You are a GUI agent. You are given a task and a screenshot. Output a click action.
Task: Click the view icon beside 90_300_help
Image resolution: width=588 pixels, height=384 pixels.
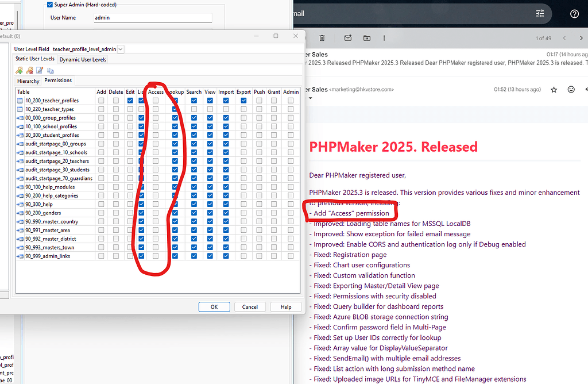coord(20,204)
